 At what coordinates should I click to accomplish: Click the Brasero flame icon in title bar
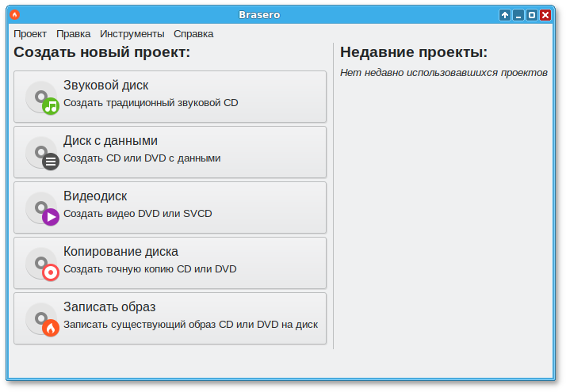tap(15, 15)
